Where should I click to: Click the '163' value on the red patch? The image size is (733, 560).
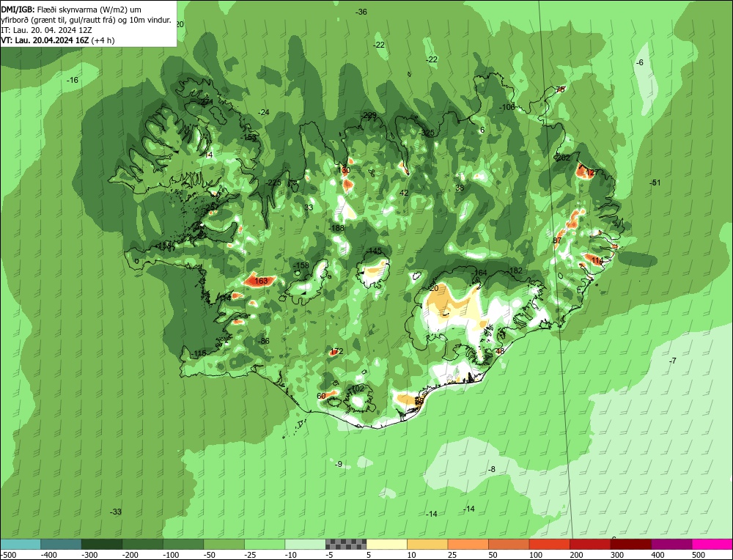point(262,281)
